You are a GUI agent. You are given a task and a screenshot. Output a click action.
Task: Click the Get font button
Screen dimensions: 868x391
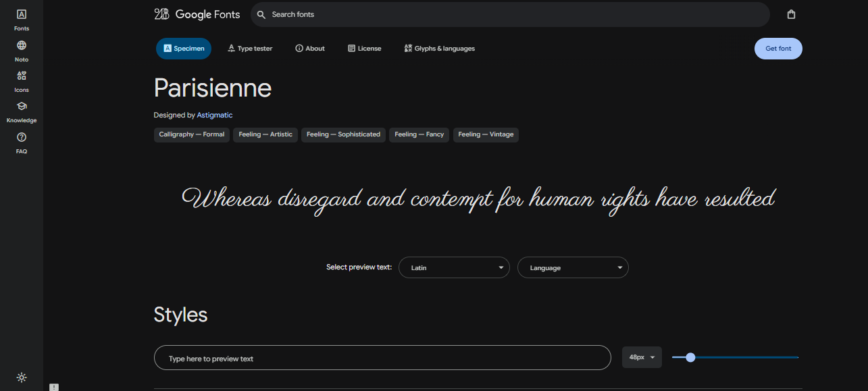778,49
